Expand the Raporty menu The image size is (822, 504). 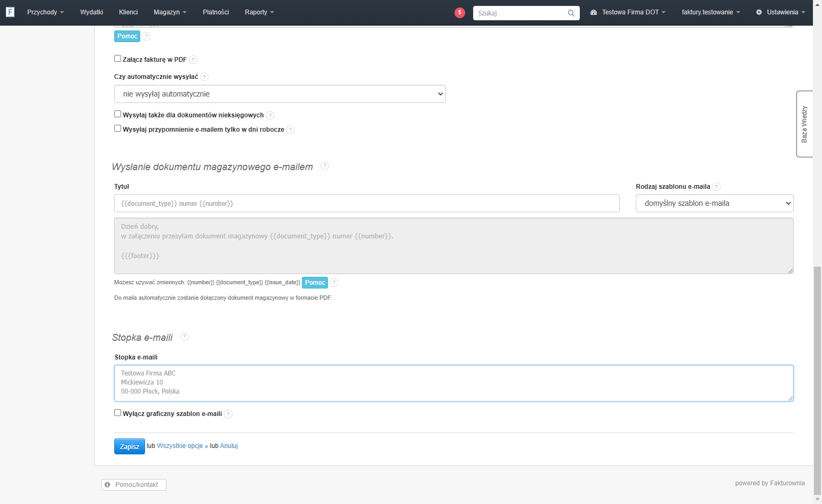259,12
